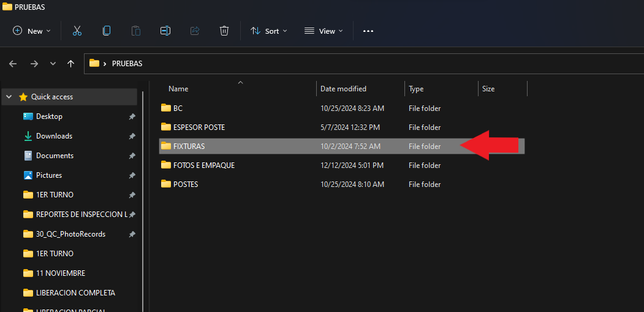Open the Recent locations chevron
The image size is (644, 312).
[53, 64]
